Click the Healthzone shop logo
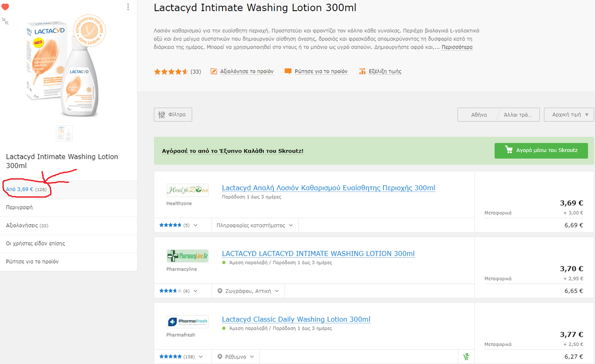 187,190
